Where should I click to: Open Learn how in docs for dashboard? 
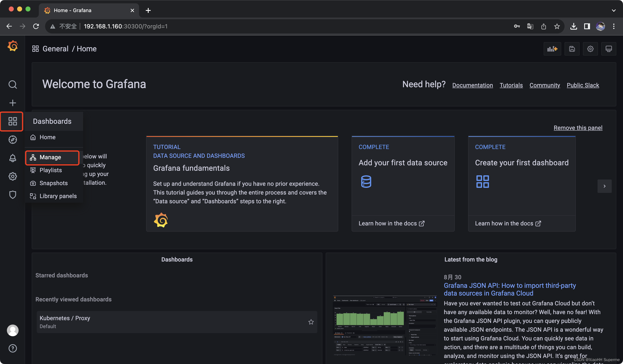click(x=508, y=223)
